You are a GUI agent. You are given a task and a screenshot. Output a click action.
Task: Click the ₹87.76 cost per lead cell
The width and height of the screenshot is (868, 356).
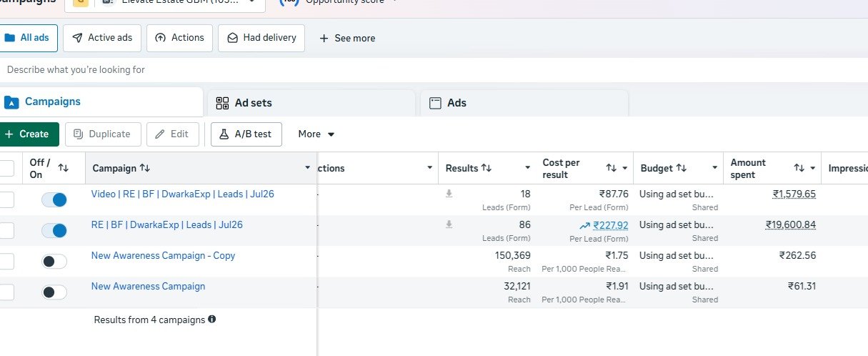(x=614, y=194)
